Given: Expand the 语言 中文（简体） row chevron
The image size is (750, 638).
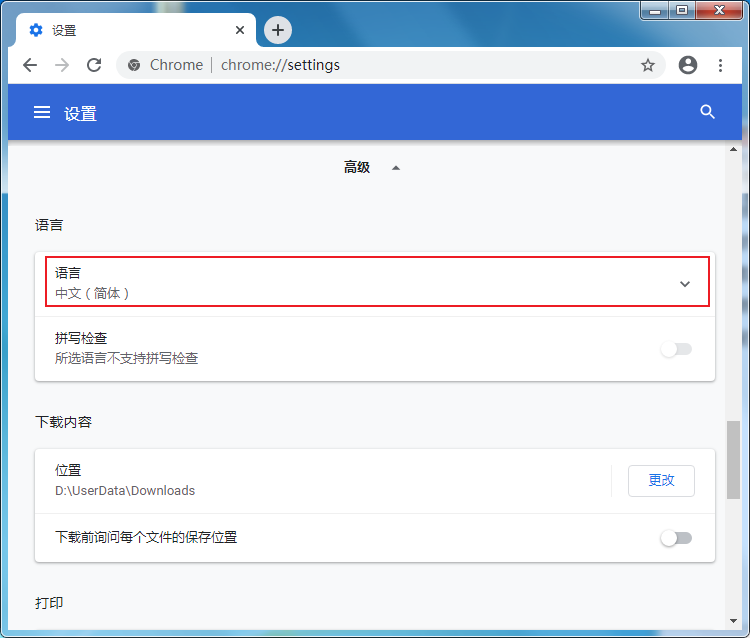Looking at the screenshot, I should [685, 284].
